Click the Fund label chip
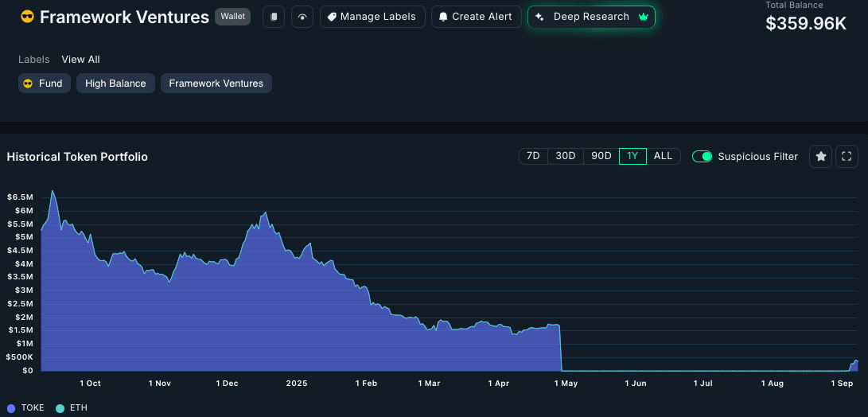Image resolution: width=868 pixels, height=417 pixels. (x=44, y=83)
